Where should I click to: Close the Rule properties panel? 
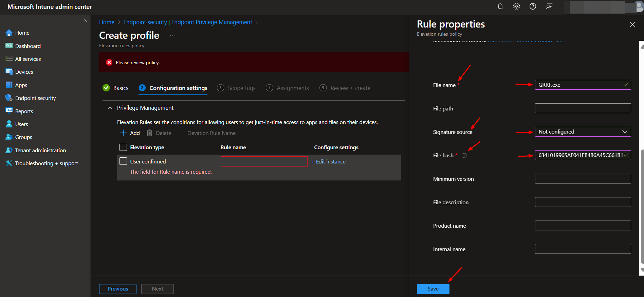(632, 24)
